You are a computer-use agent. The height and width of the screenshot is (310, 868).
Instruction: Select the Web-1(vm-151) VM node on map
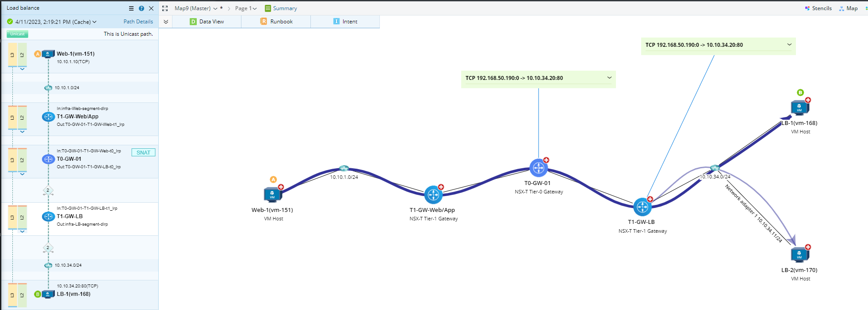click(x=272, y=194)
